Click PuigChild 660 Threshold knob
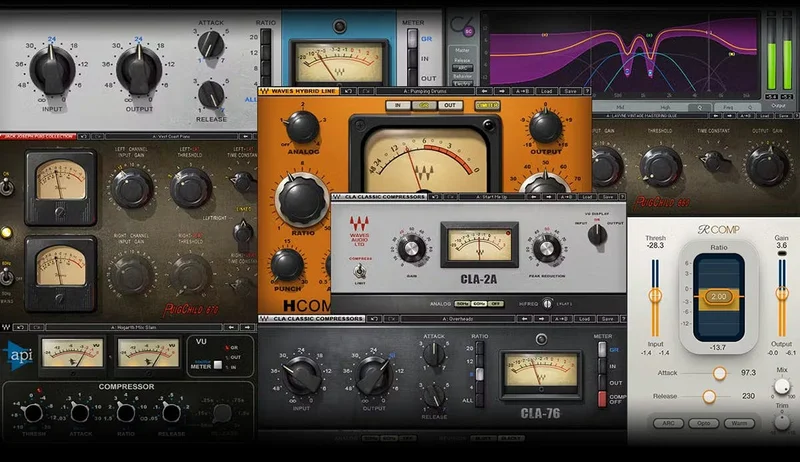This screenshot has width=800, height=462. pyautogui.click(x=661, y=166)
